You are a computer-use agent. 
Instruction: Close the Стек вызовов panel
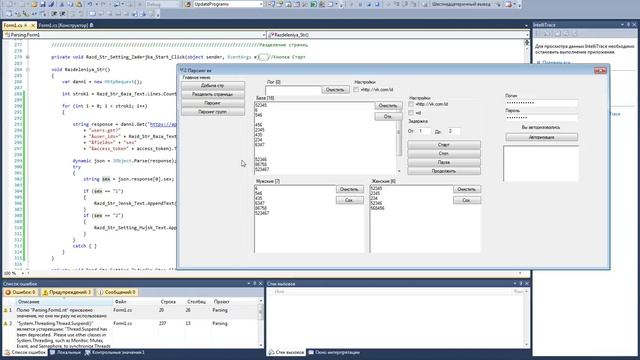527,283
